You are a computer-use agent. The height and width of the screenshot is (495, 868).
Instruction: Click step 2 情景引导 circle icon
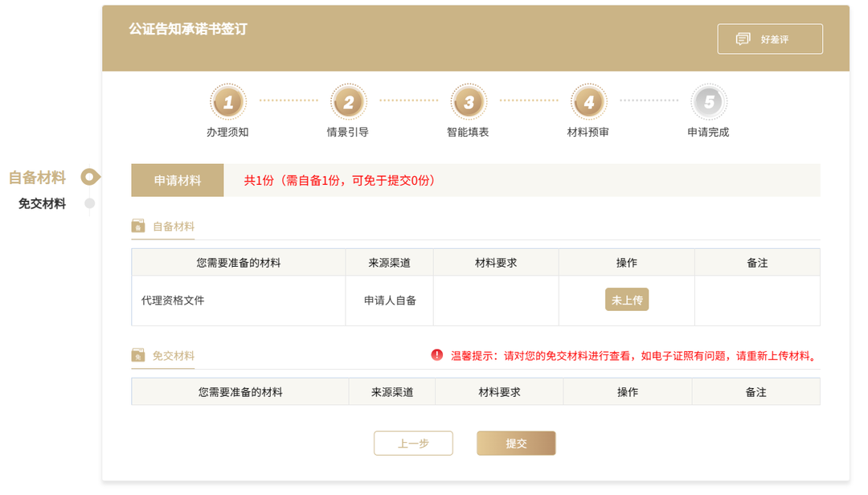[348, 102]
